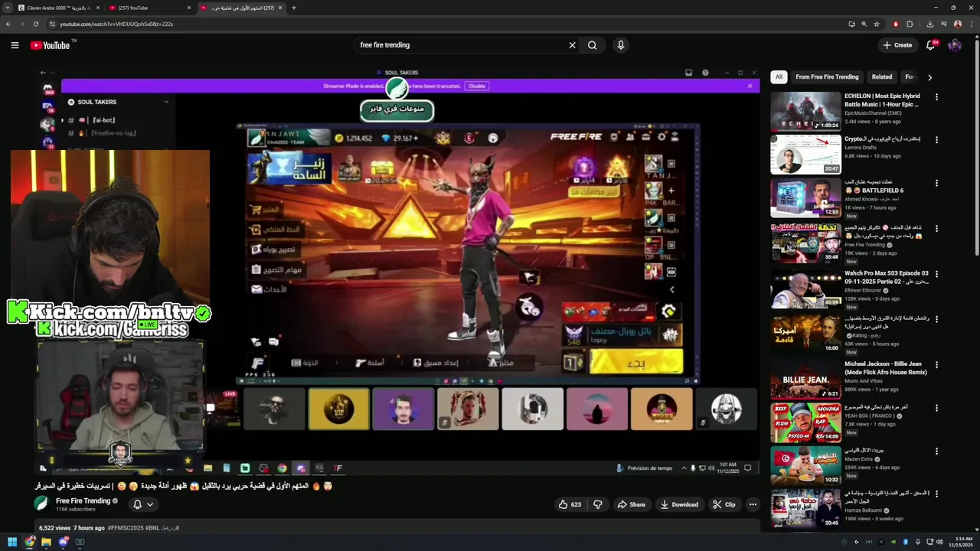Share this video
This screenshot has width=980, height=551.
(x=632, y=504)
